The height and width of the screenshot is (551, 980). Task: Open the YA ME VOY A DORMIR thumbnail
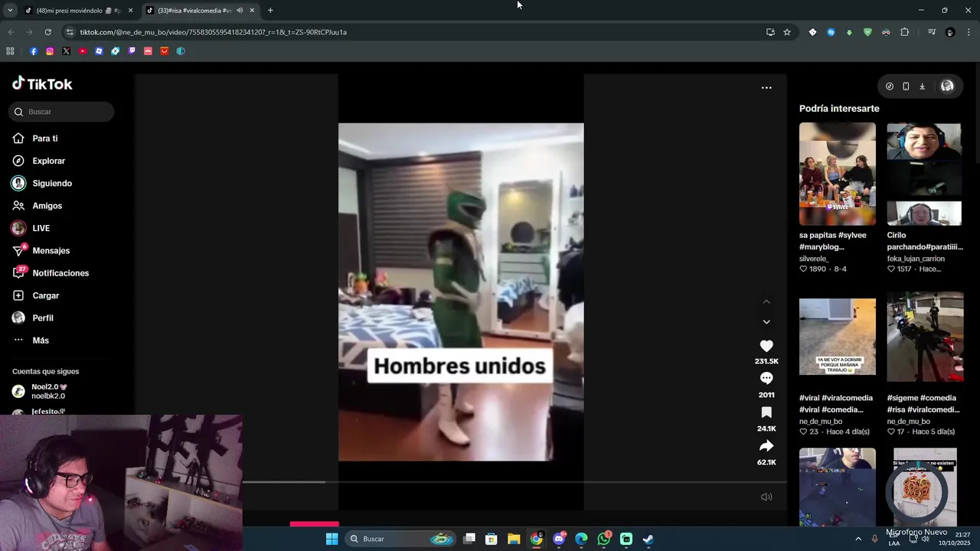(x=838, y=337)
